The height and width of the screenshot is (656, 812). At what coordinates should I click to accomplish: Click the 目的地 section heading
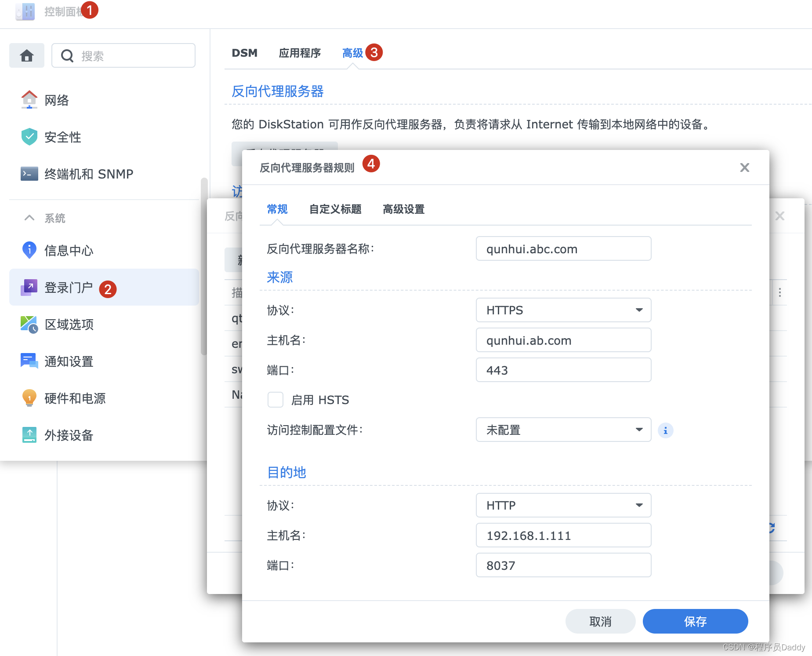[286, 472]
